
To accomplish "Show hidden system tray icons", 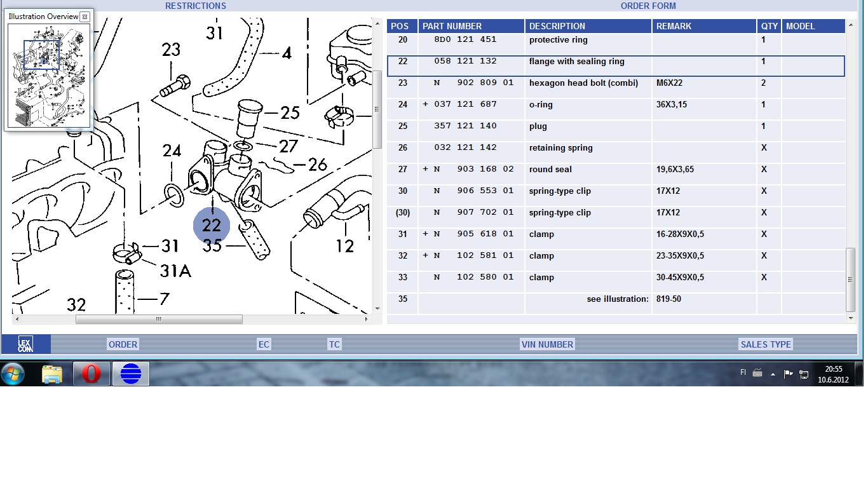I will (x=773, y=374).
